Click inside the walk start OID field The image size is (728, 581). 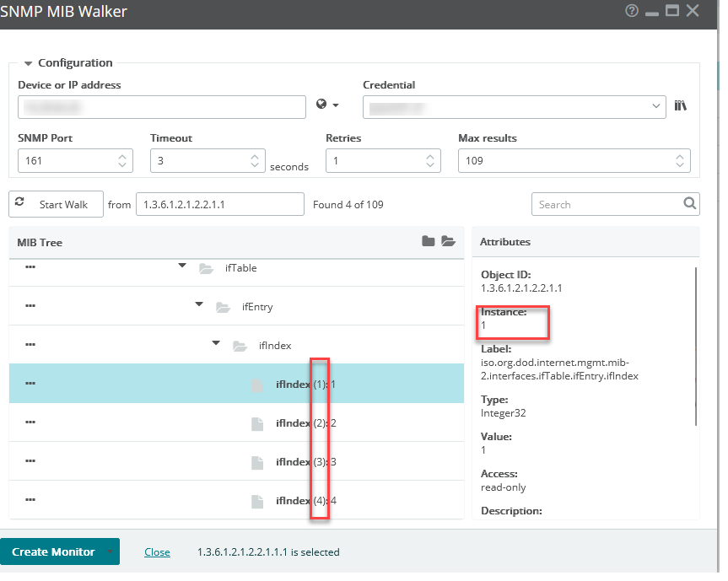click(x=219, y=203)
